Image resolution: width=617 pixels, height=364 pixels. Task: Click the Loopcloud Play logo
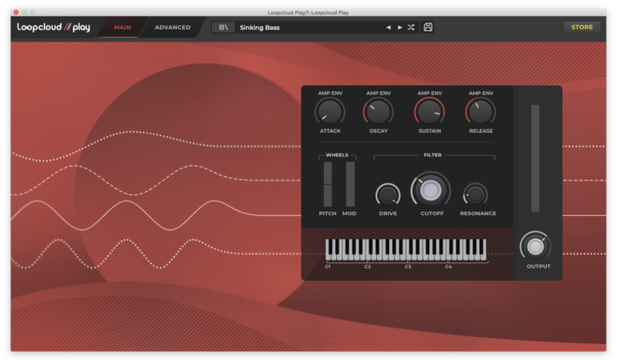coord(54,28)
